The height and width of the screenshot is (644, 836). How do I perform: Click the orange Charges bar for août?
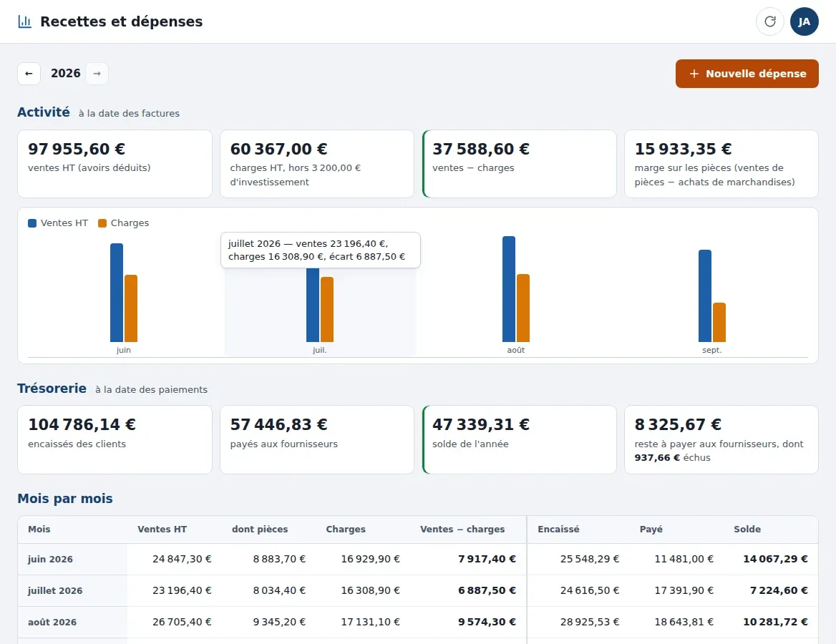523,308
